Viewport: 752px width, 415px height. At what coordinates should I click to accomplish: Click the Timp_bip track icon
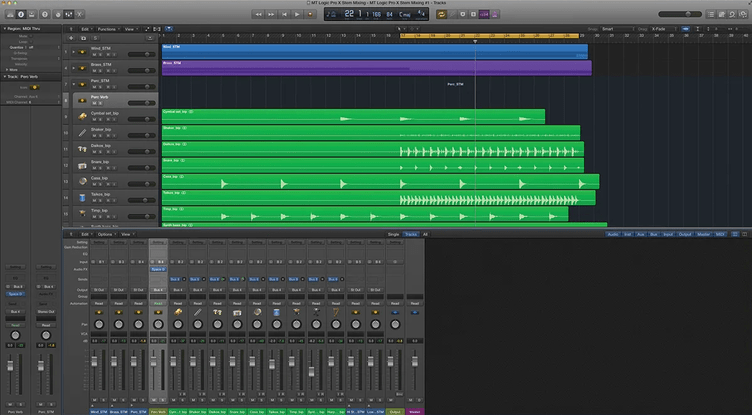click(x=82, y=214)
